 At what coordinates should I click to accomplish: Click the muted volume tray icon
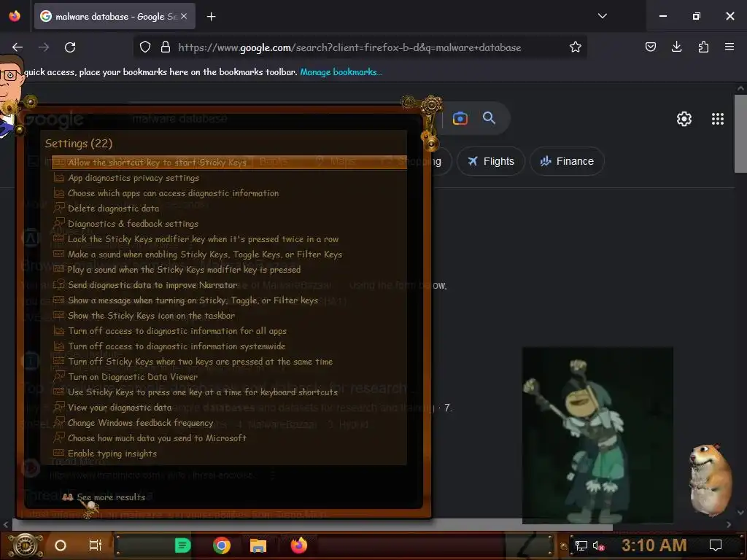[598, 545]
